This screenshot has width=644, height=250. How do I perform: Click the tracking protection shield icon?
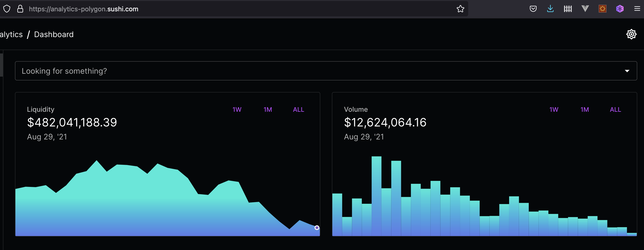tap(7, 9)
